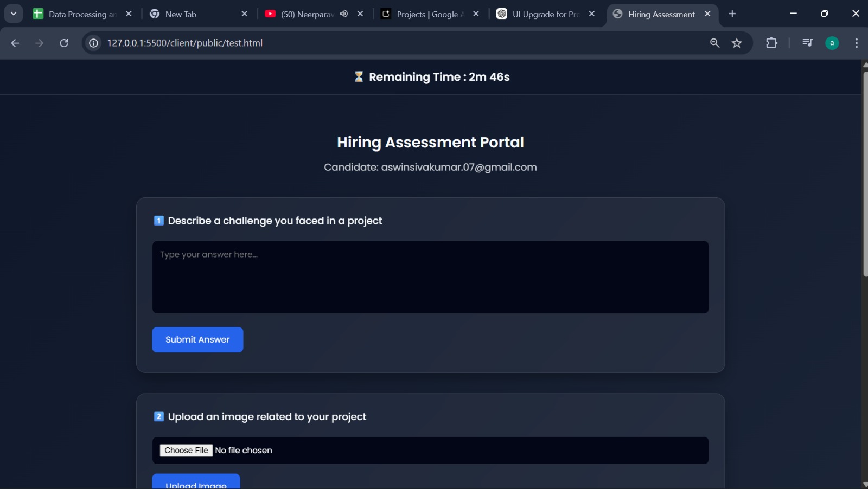The image size is (868, 489).
Task: Select the Hiring Assessment tab
Action: (661, 14)
